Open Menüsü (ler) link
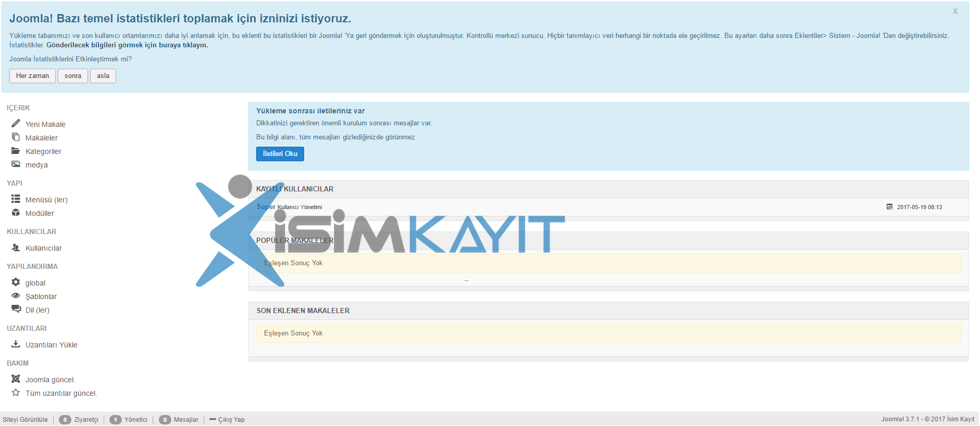Image resolution: width=980 pixels, height=426 pixels. pos(46,200)
